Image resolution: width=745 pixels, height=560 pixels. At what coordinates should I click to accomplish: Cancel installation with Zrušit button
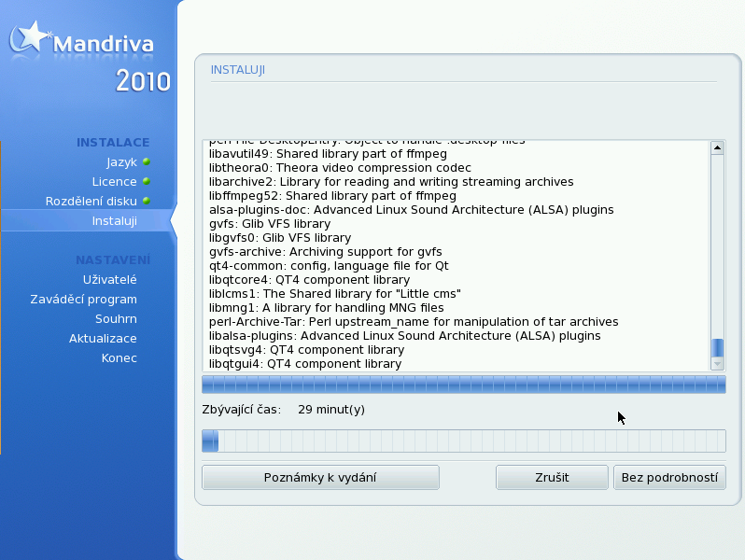[552, 477]
